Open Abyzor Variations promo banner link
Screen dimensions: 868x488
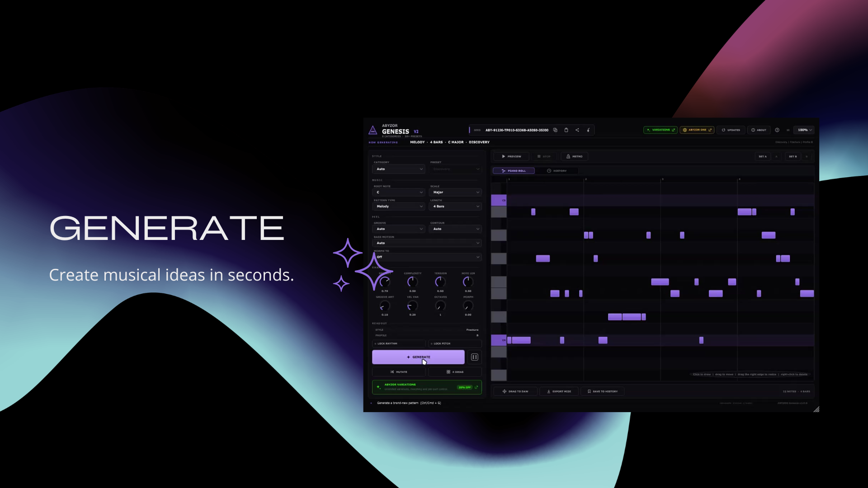coord(427,387)
